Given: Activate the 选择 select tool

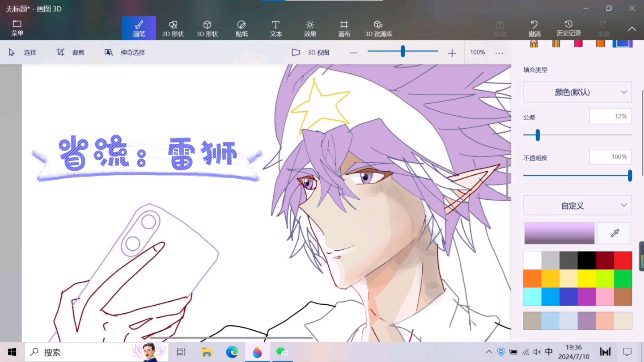Looking at the screenshot, I should (x=22, y=52).
